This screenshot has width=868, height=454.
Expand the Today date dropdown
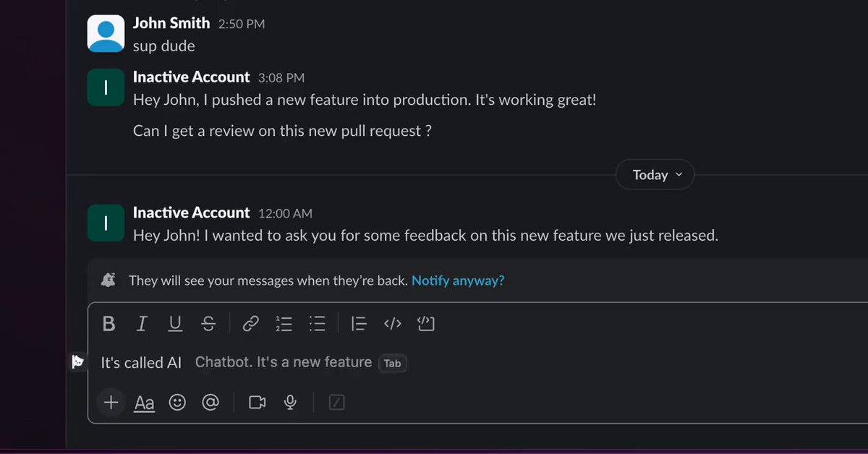[655, 175]
